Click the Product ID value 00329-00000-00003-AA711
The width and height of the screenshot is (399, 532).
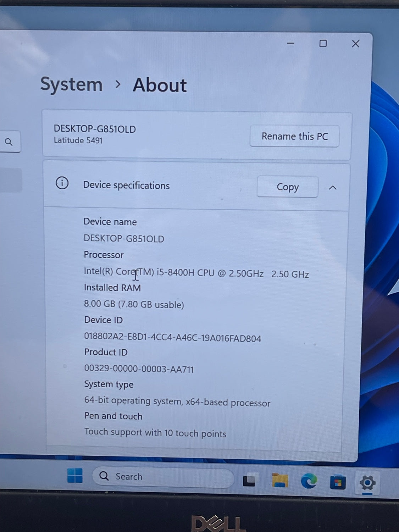[x=139, y=369]
